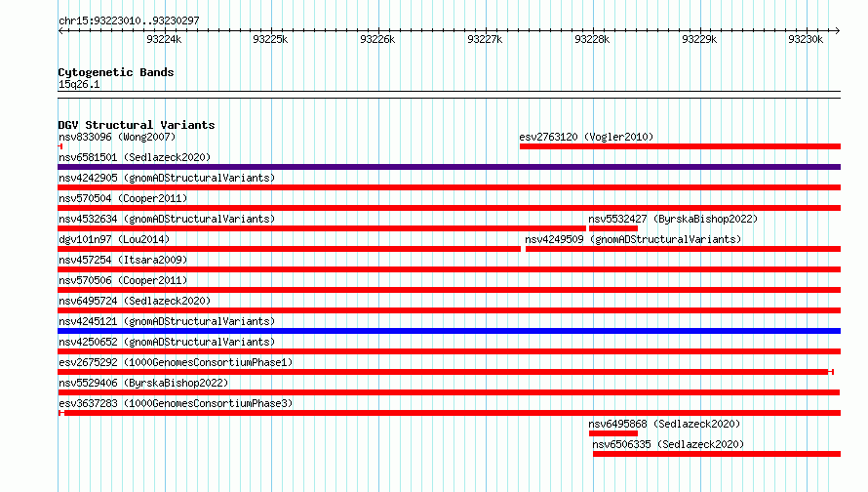Click the 93226k ruler tick label
868x492 pixels.
tap(377, 39)
